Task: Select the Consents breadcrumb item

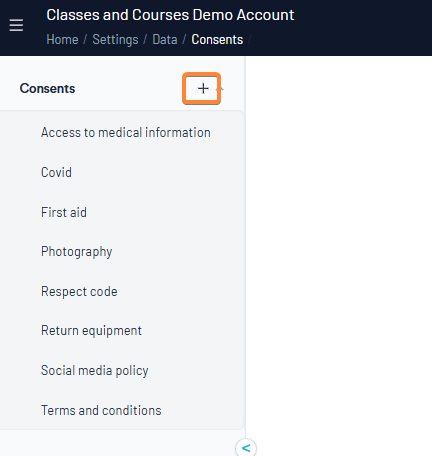Action: 217,39
